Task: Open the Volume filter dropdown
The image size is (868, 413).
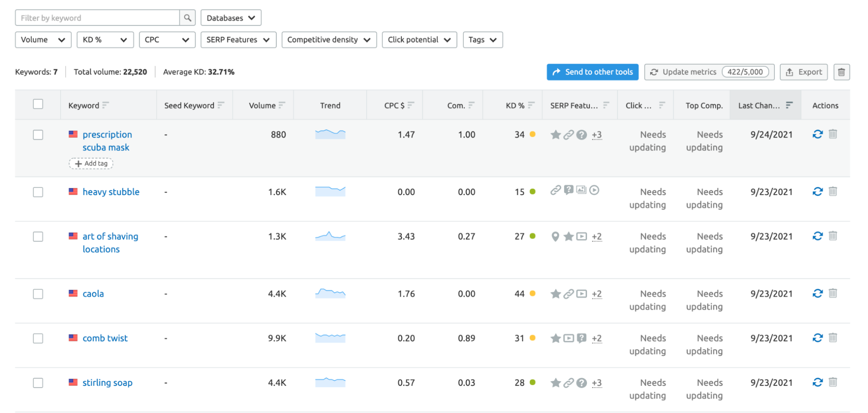Action: (x=43, y=40)
